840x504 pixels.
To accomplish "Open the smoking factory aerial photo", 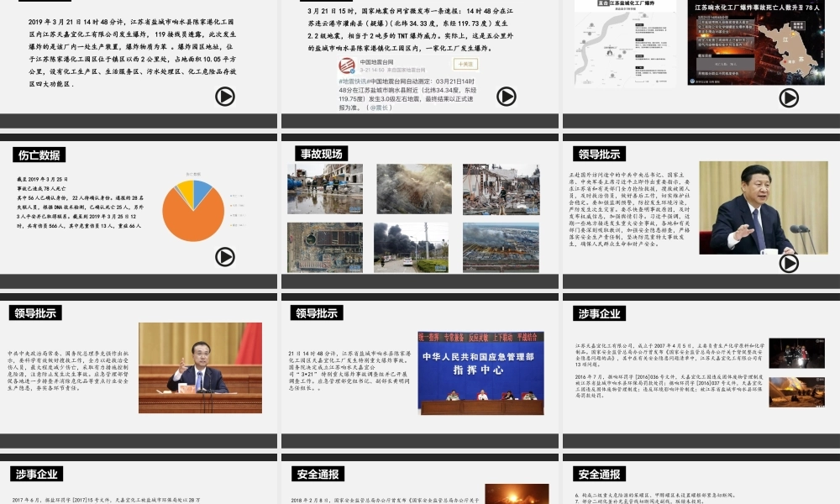I will tap(501, 248).
